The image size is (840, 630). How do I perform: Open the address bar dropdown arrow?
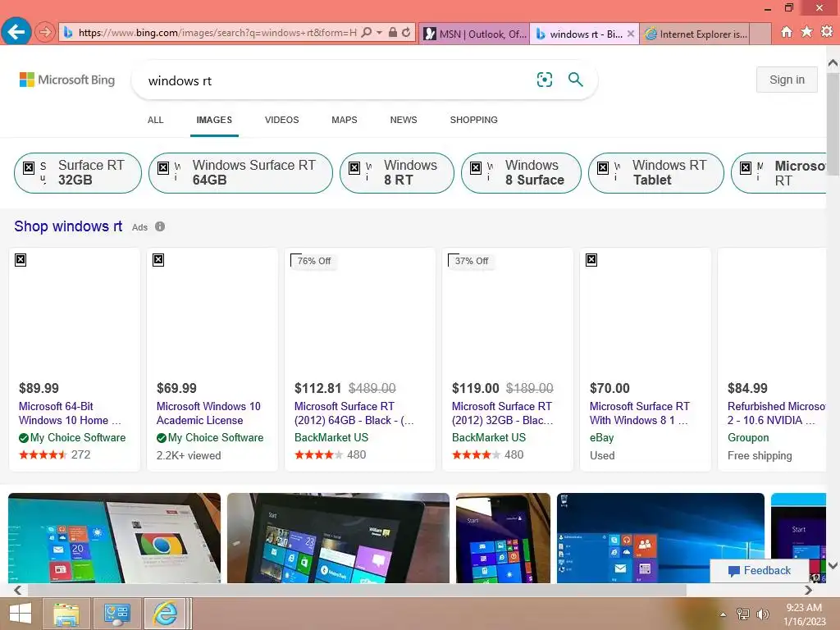[379, 33]
